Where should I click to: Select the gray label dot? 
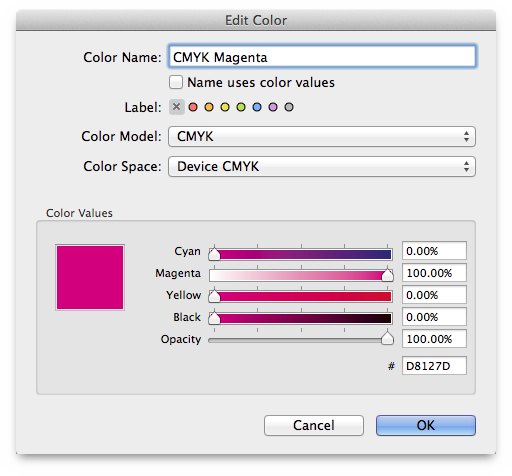click(x=289, y=107)
